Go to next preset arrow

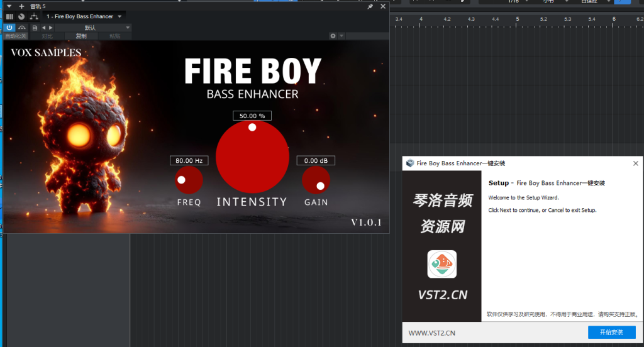click(x=50, y=28)
